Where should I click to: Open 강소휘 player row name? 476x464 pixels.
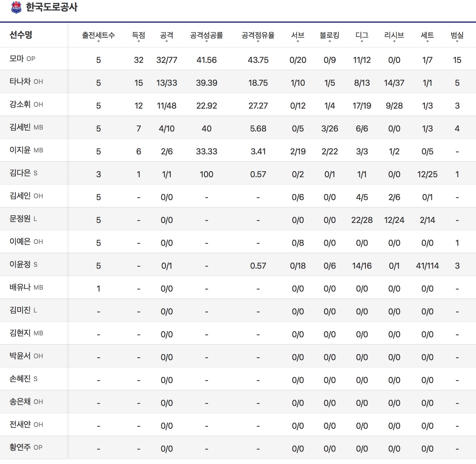(20, 104)
